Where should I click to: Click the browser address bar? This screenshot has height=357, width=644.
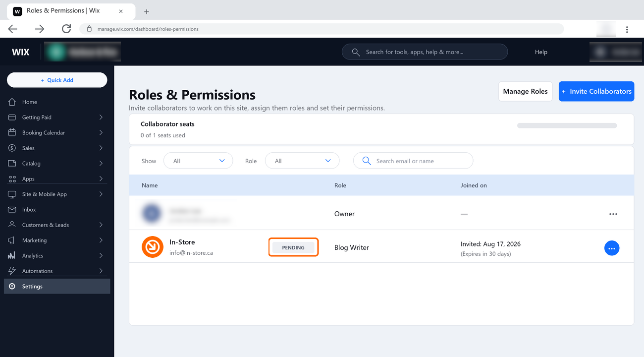tap(322, 29)
